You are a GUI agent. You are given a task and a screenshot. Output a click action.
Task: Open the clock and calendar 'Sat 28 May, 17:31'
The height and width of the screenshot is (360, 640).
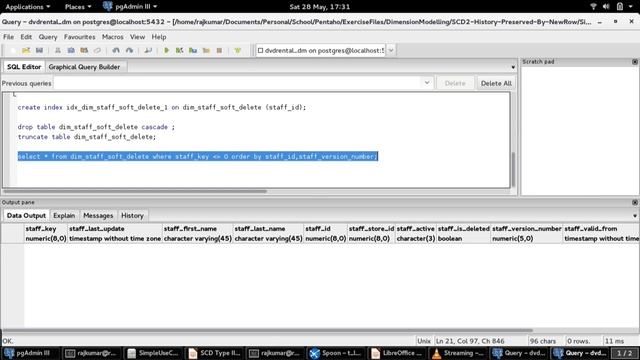(x=320, y=7)
